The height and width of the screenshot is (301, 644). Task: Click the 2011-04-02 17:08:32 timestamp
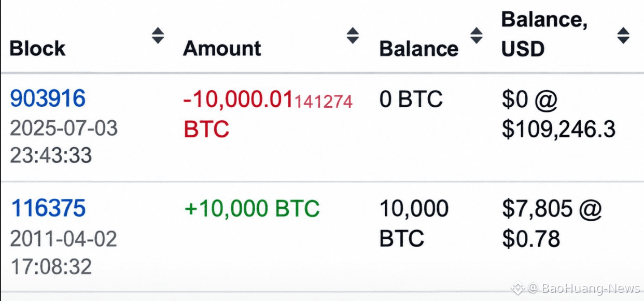(x=63, y=252)
